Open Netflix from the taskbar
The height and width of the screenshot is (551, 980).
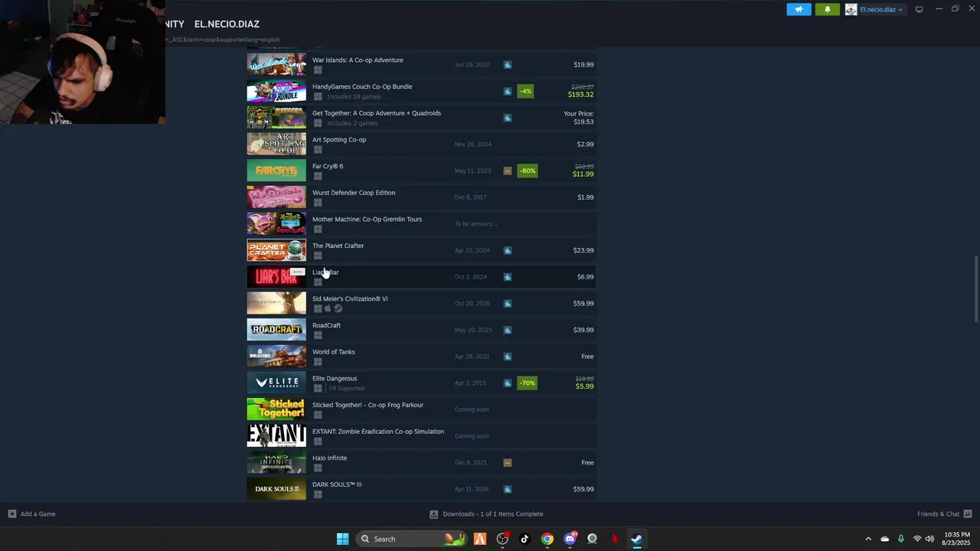614,539
